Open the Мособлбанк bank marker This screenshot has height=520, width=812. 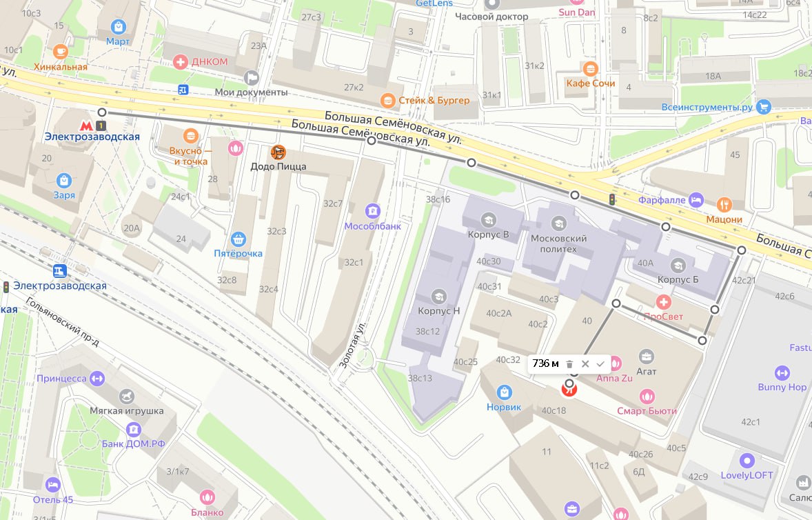point(372,211)
